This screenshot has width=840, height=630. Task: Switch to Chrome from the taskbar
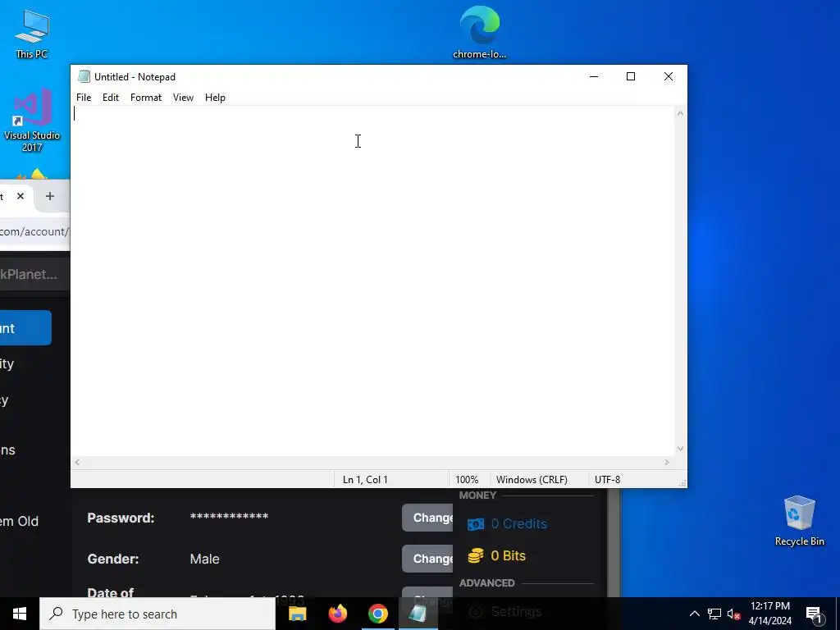point(377,614)
